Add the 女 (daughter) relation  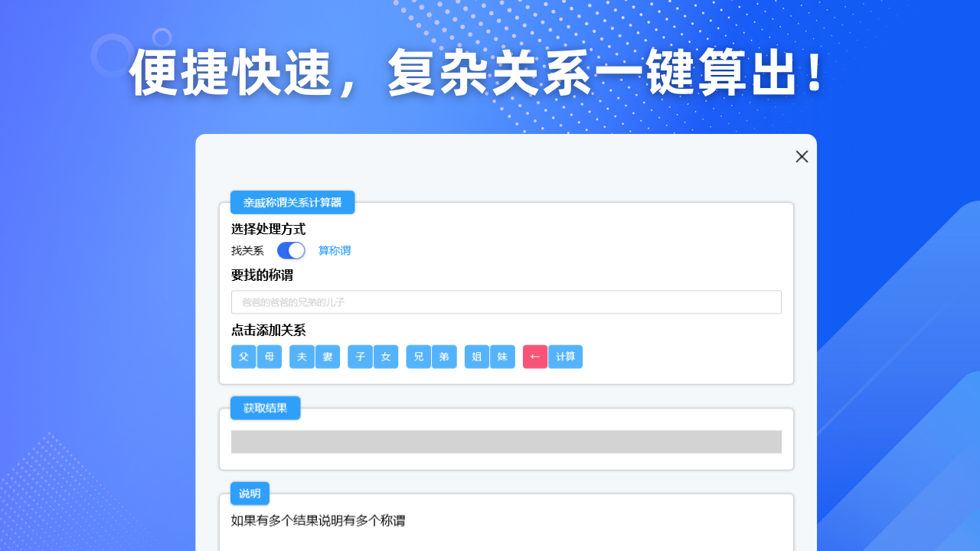click(x=386, y=357)
